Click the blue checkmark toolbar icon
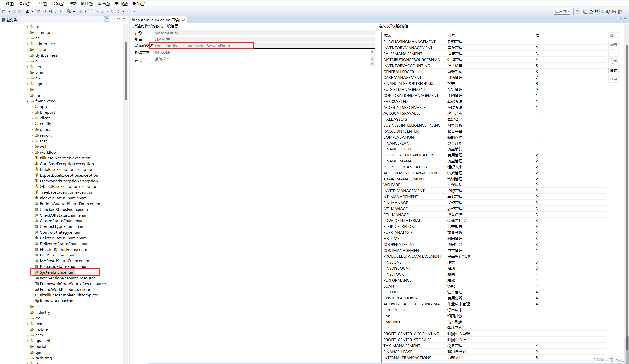The image size is (629, 364). [x=56, y=11]
